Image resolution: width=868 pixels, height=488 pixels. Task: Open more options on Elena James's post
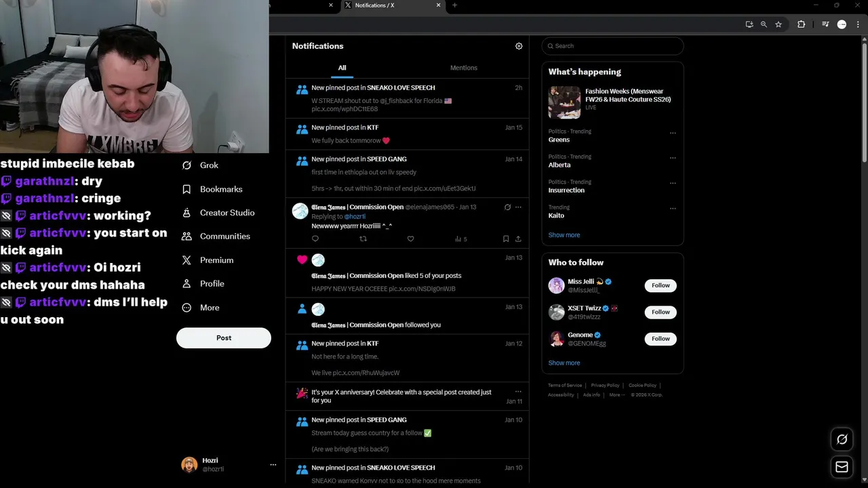click(x=518, y=207)
